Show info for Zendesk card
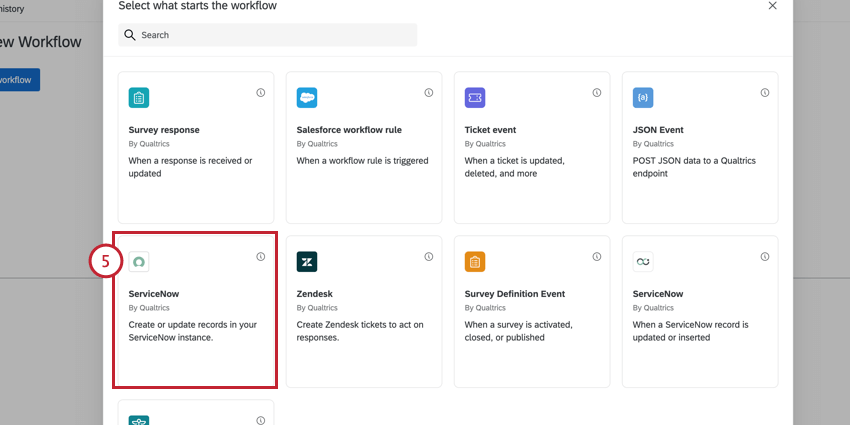850x425 pixels. point(429,257)
